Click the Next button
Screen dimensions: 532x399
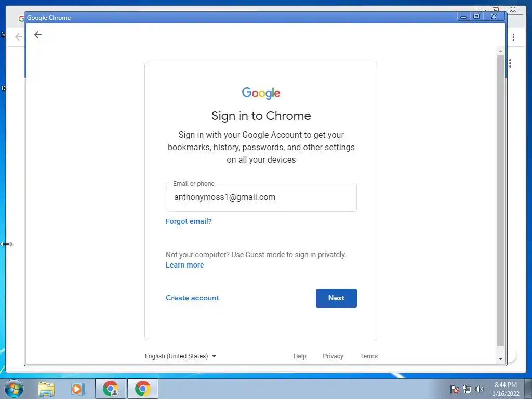point(336,298)
